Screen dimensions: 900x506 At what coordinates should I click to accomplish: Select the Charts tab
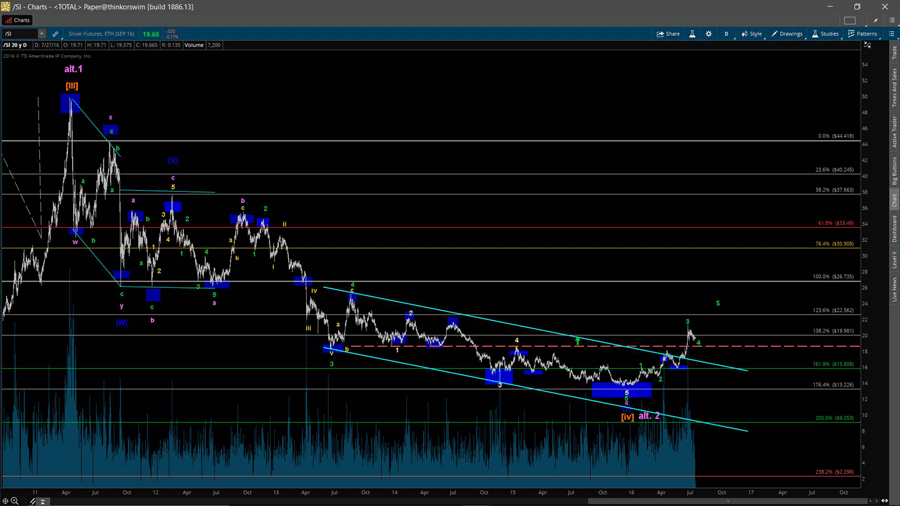[x=18, y=20]
